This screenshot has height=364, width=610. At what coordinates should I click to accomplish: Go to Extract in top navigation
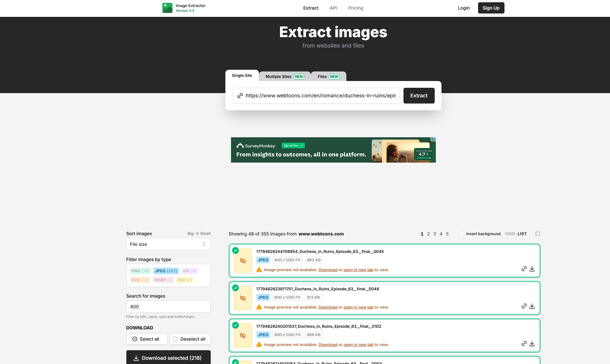point(311,8)
